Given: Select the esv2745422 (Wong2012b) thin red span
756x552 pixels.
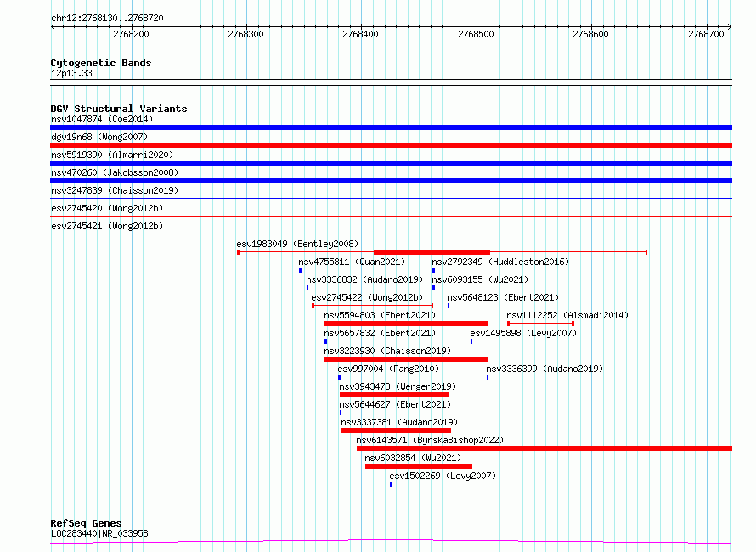Looking at the screenshot, I should click(373, 306).
